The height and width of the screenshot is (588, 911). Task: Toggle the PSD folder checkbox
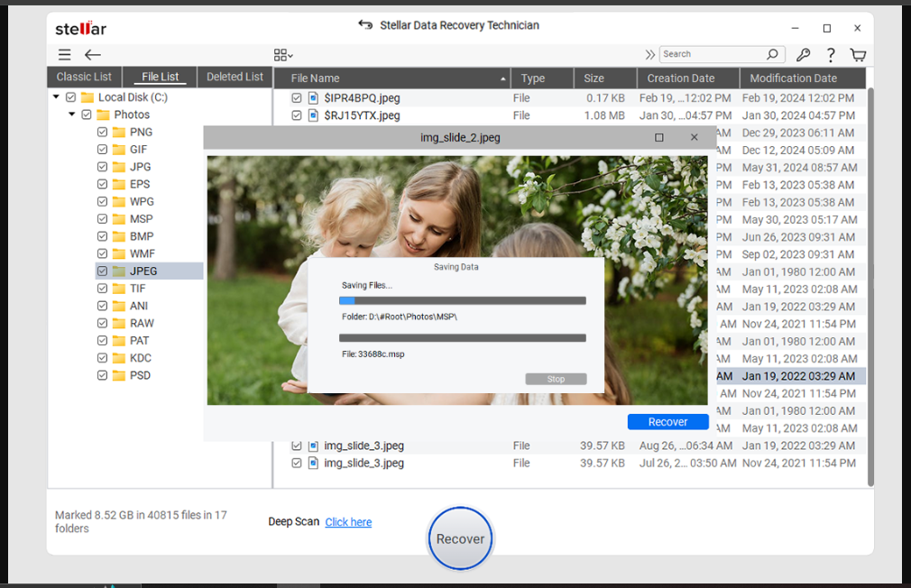click(x=102, y=375)
